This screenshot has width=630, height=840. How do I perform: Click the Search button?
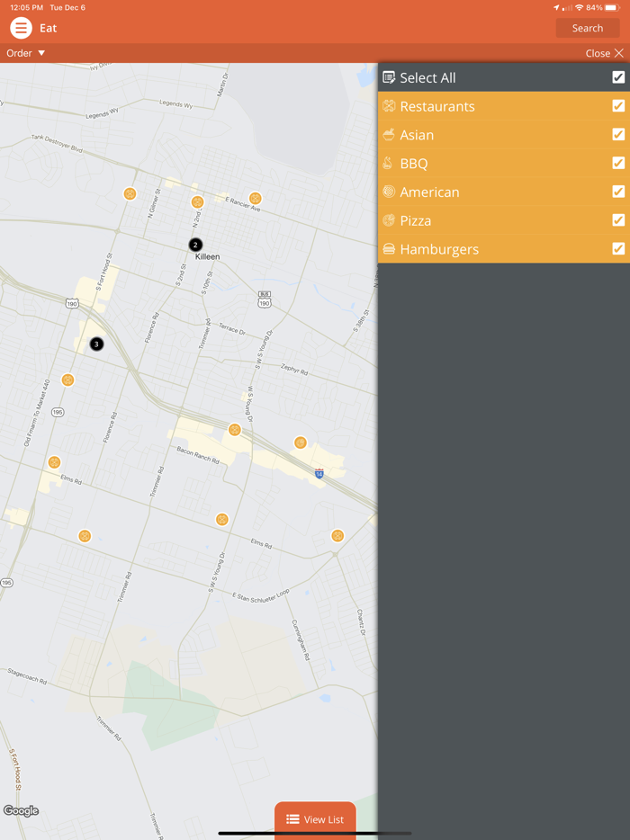[588, 29]
